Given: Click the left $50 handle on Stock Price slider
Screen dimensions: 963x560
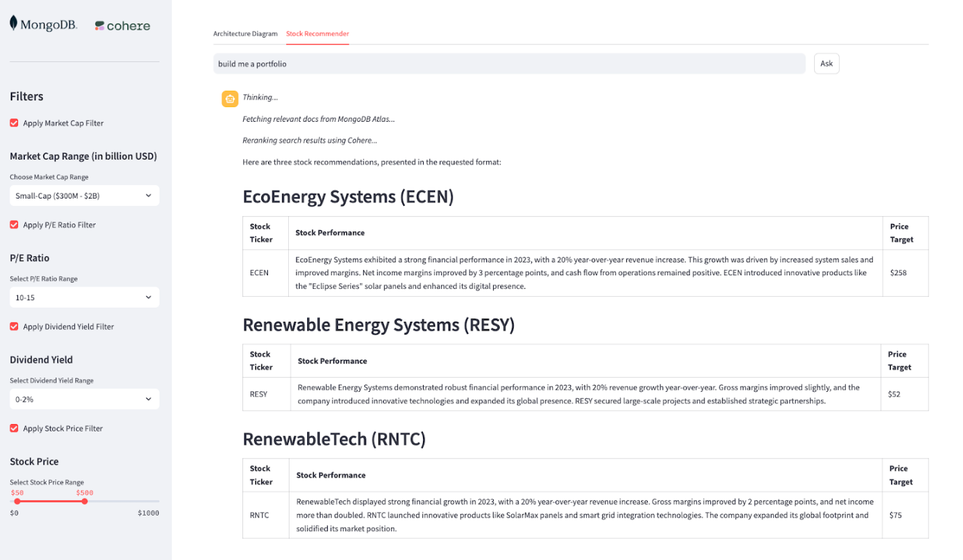Looking at the screenshot, I should click(x=17, y=502).
